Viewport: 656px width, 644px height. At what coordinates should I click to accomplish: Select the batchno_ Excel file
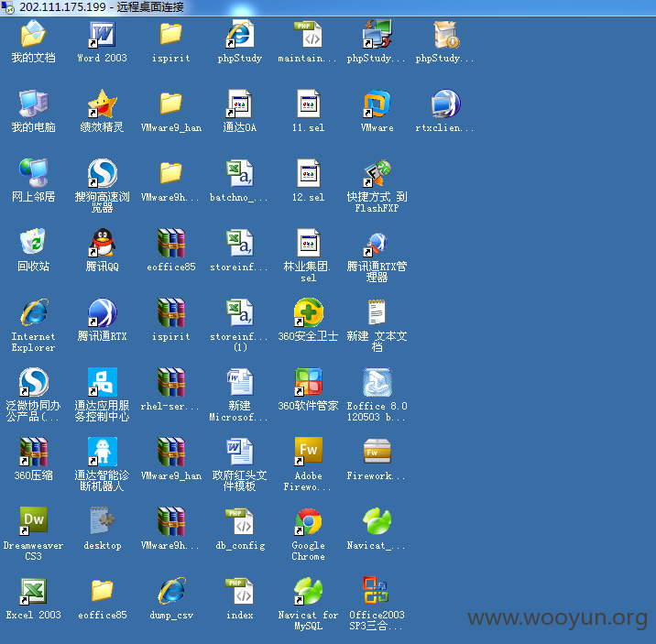(239, 173)
